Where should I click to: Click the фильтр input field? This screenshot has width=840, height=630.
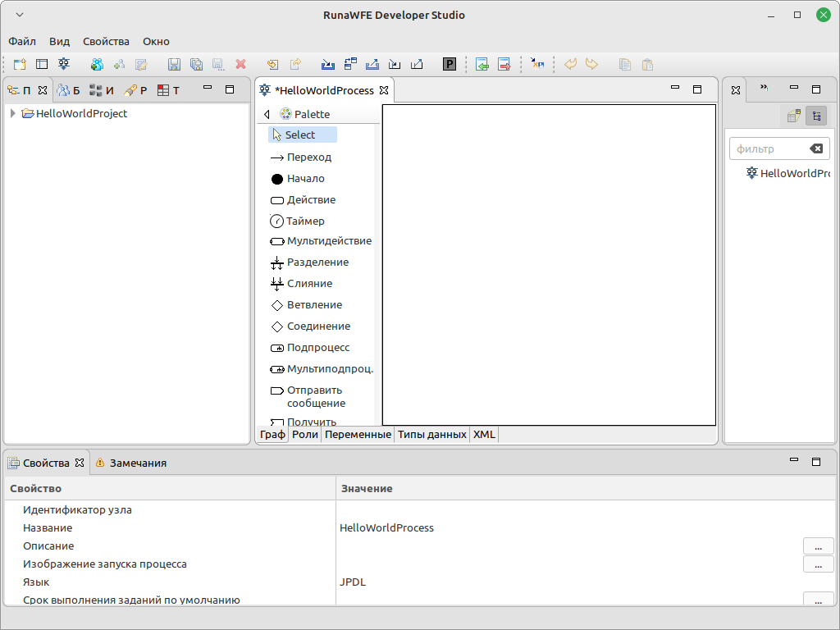point(770,148)
